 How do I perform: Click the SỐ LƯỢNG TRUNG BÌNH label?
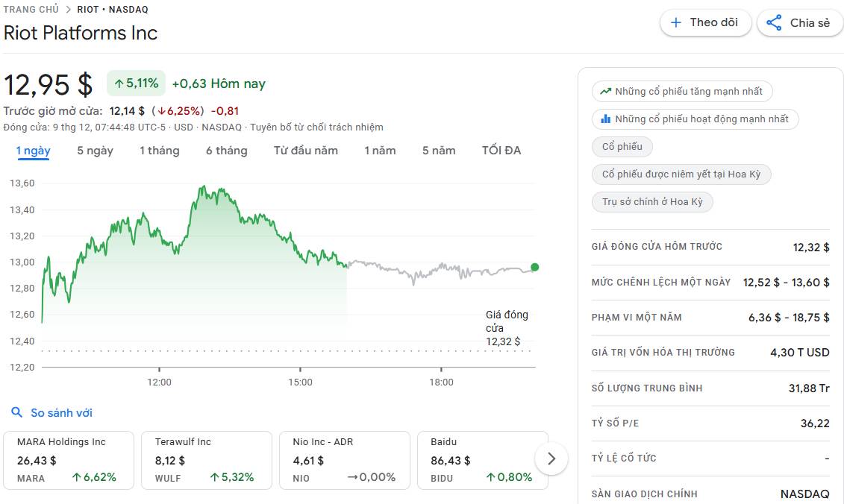(x=647, y=388)
